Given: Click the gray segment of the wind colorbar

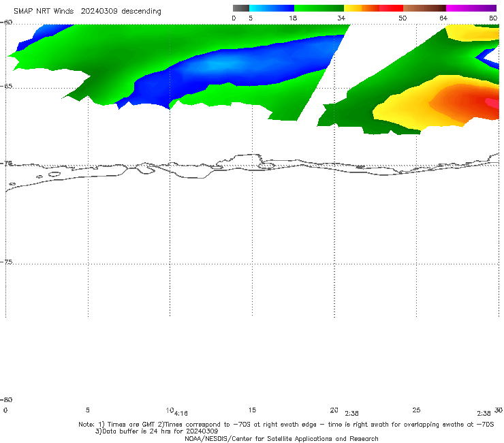Looking at the screenshot, I should tap(240, 8).
